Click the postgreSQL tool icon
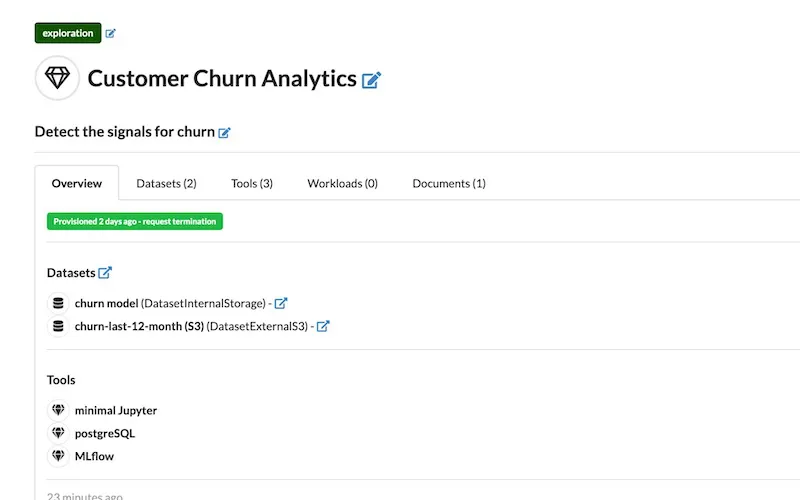The image size is (800, 500). (x=58, y=433)
